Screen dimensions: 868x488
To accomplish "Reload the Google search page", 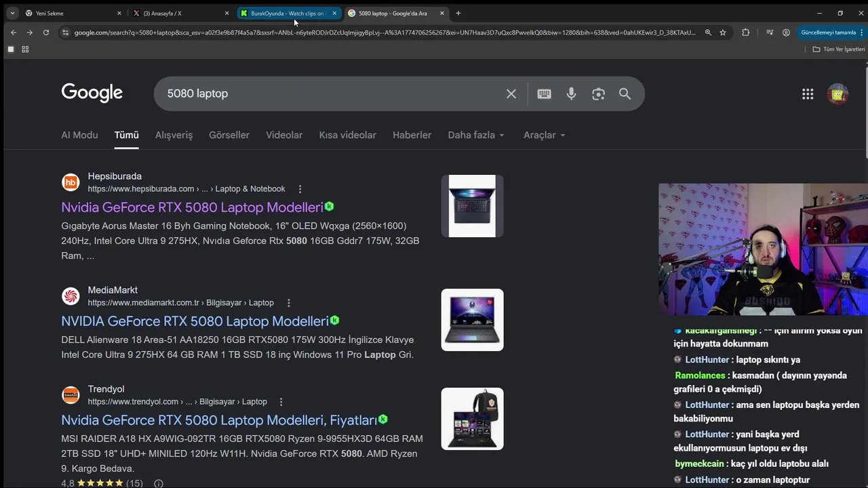I will click(46, 33).
